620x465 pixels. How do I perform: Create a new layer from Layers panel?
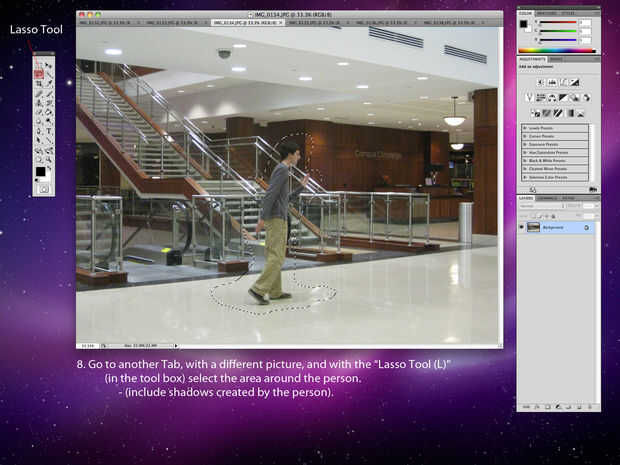[x=579, y=406]
